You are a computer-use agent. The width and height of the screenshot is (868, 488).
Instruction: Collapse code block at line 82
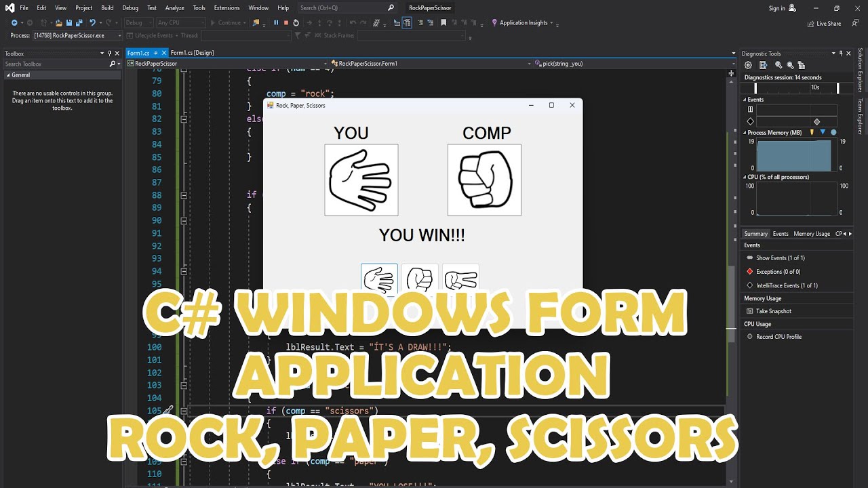184,119
